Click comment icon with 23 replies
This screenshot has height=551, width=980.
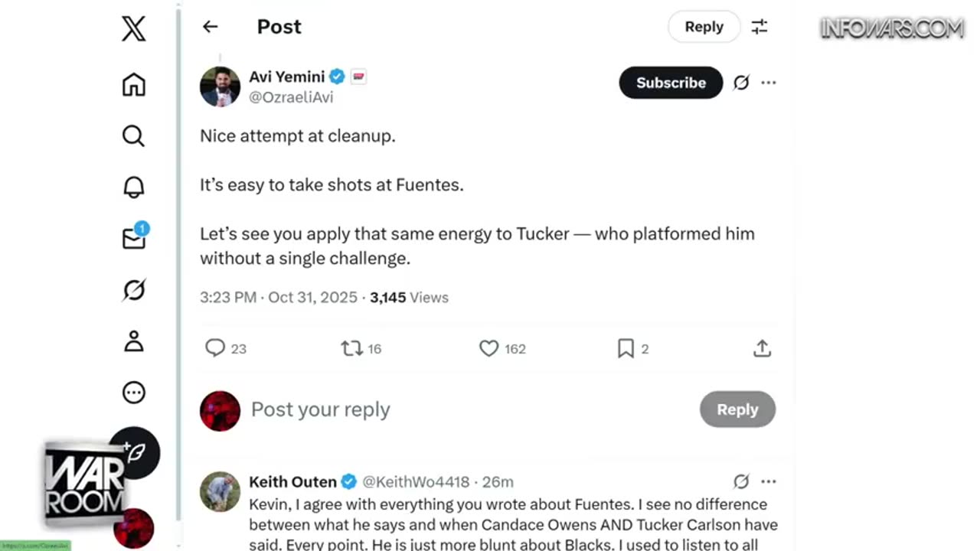pyautogui.click(x=215, y=349)
